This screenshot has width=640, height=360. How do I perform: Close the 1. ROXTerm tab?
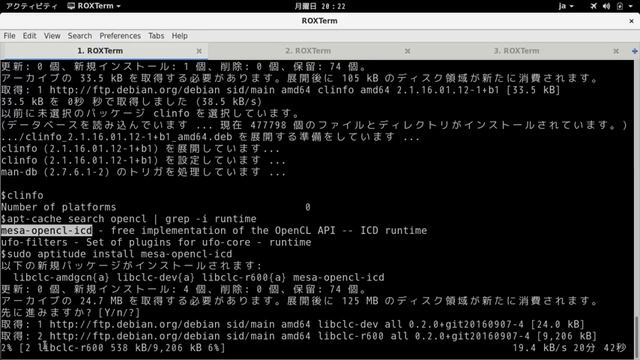click(199, 51)
